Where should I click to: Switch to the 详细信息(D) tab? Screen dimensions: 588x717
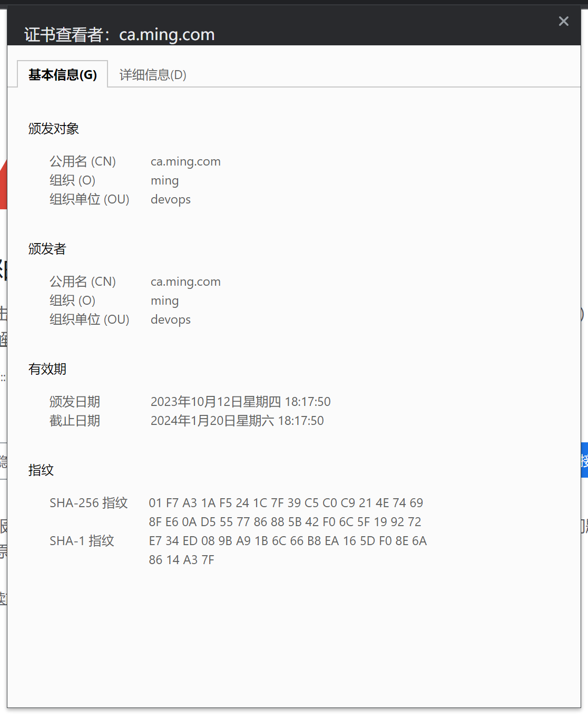pyautogui.click(x=153, y=75)
